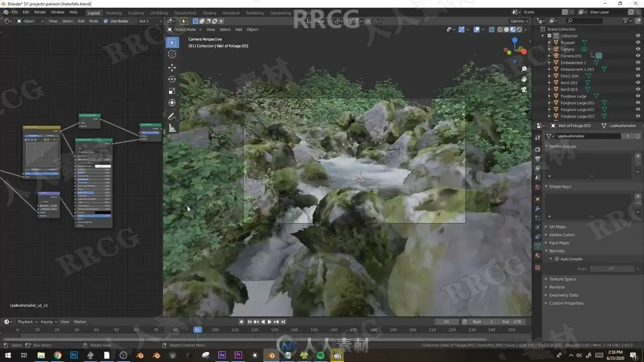
Task: Select the Rotate tool in viewport toolbar
Action: [x=172, y=79]
